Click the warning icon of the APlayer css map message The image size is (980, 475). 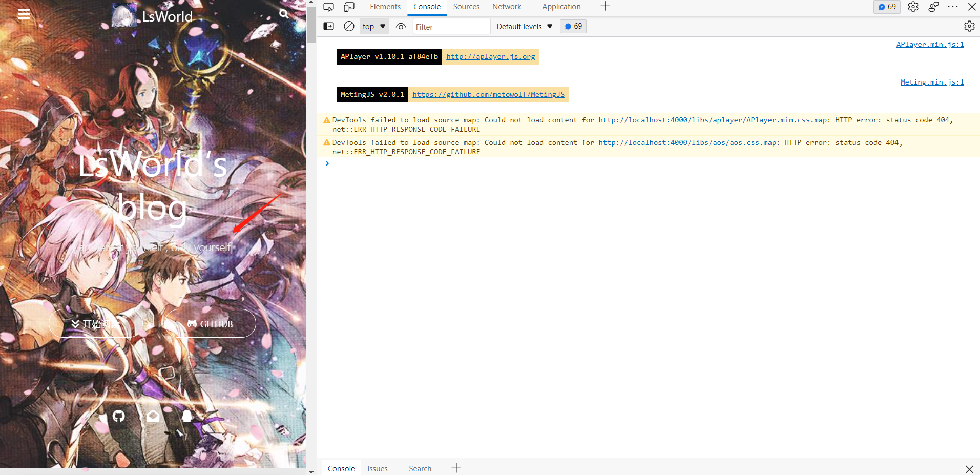pyautogui.click(x=327, y=120)
